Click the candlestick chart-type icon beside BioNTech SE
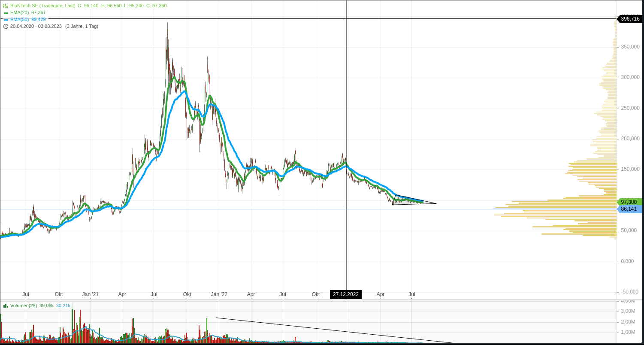Image resolution: width=644 pixels, height=345 pixels. pyautogui.click(x=6, y=6)
